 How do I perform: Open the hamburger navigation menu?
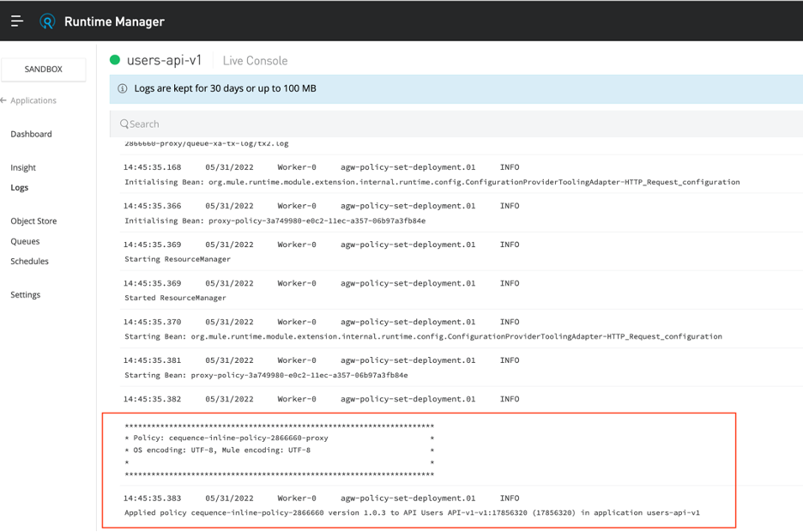coord(17,21)
